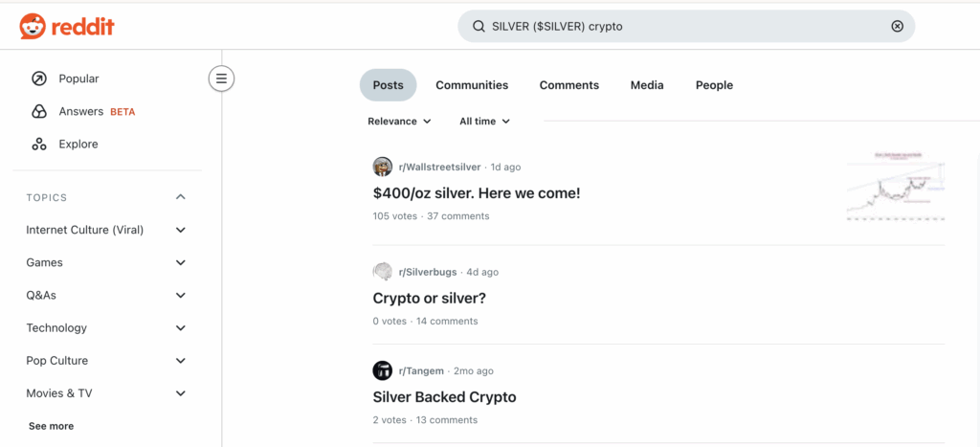
Task: Click the r/Wallstreetsilver community avatar
Action: pyautogui.click(x=383, y=167)
